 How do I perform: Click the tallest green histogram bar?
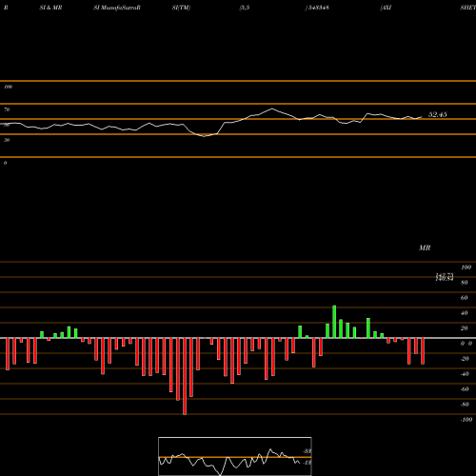tap(334, 322)
